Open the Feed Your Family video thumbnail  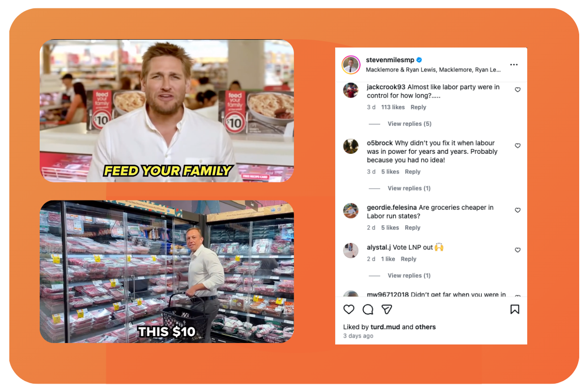167,111
